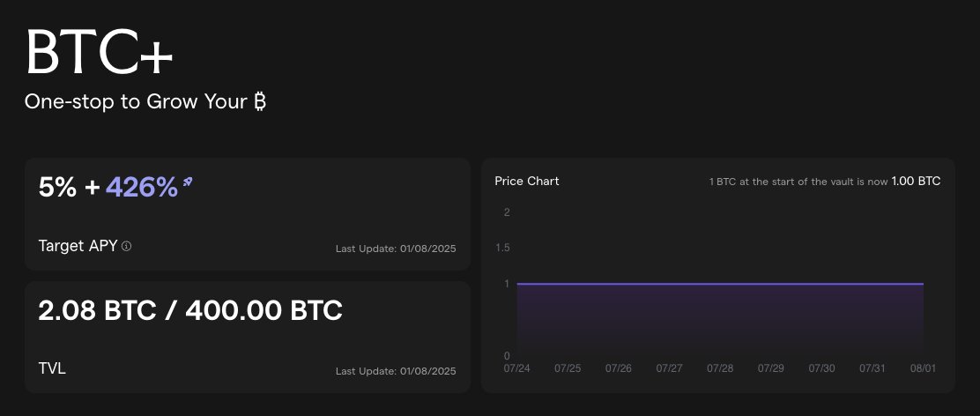Click the 07/28 date on chart axis
The width and height of the screenshot is (980, 416).
[x=720, y=368]
